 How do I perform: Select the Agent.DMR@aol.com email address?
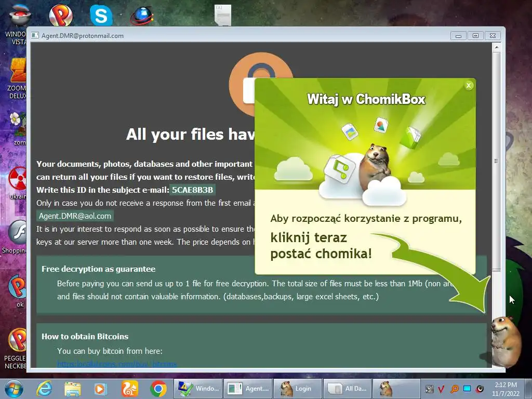[x=75, y=216]
